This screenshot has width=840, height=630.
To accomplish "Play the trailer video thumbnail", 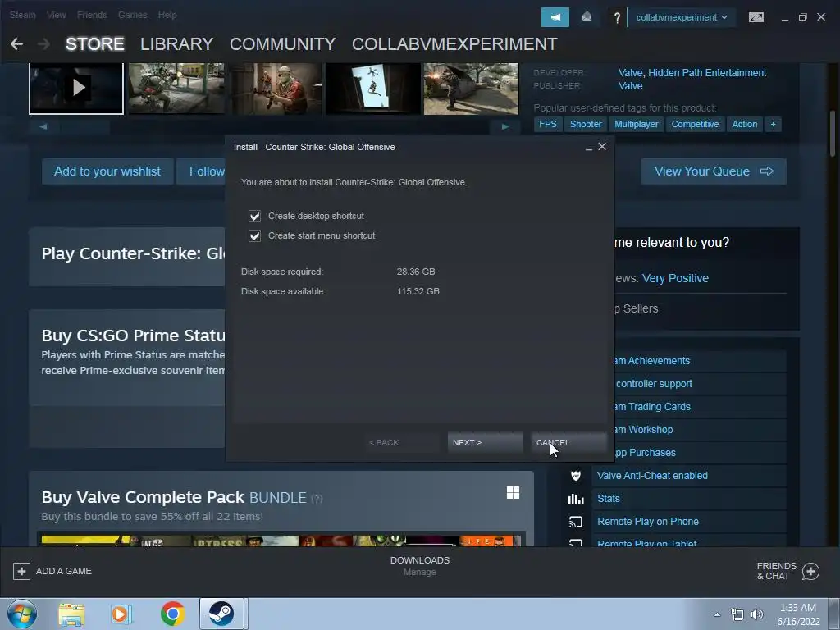I will (x=76, y=89).
